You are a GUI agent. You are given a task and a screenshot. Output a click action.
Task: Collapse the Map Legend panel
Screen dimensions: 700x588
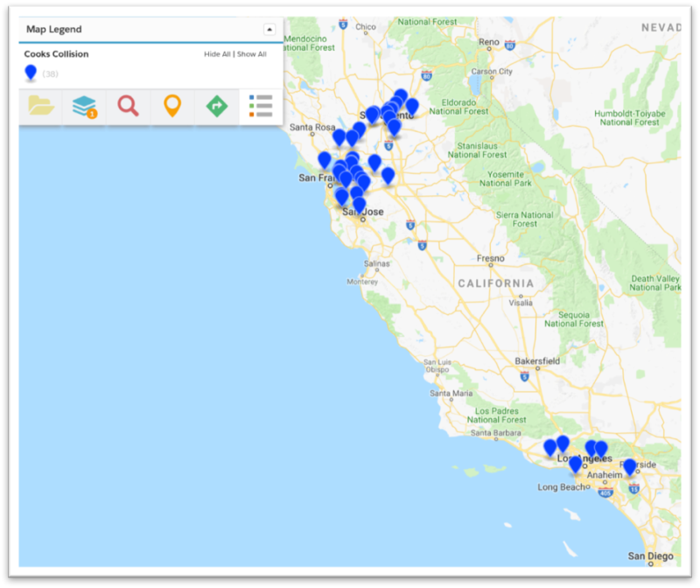tap(268, 28)
